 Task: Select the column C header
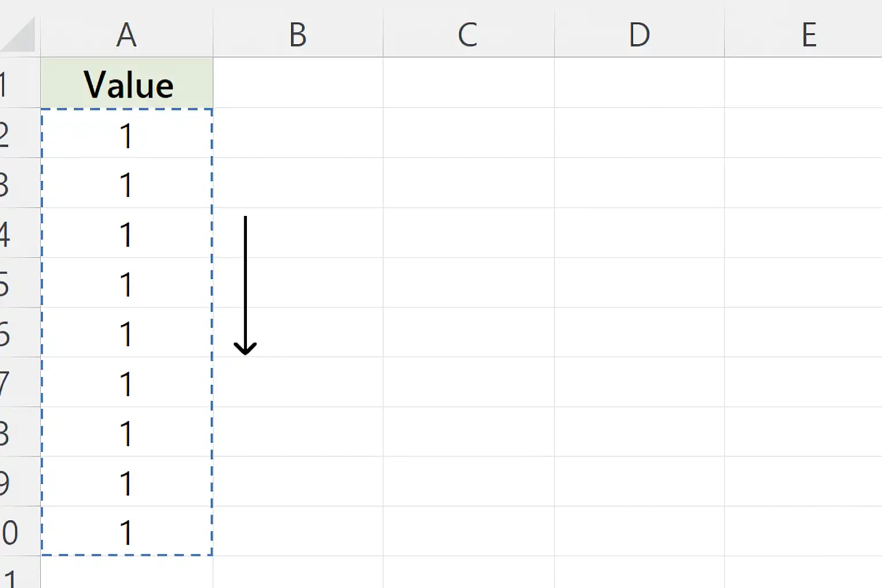(468, 34)
